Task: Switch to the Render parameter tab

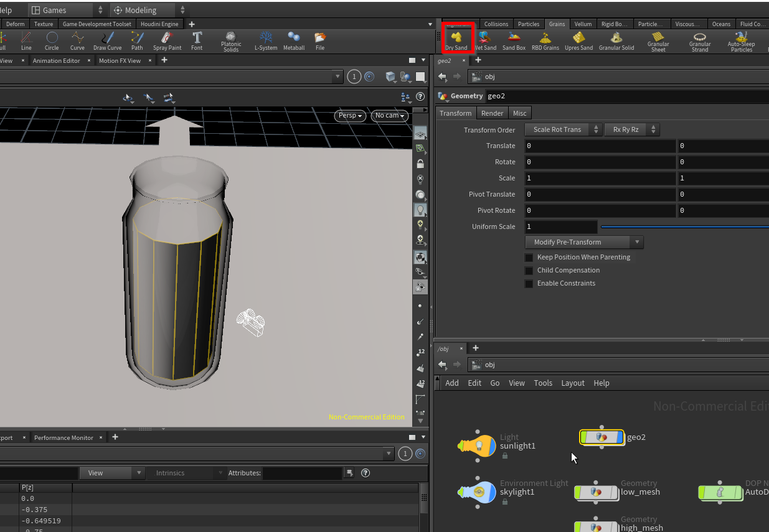Action: point(492,113)
